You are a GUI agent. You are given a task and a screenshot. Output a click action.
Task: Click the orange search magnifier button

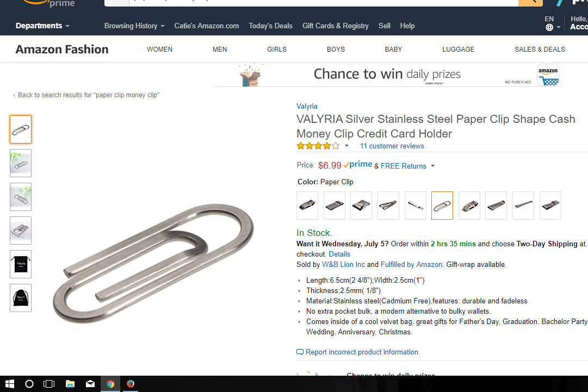pos(530,2)
